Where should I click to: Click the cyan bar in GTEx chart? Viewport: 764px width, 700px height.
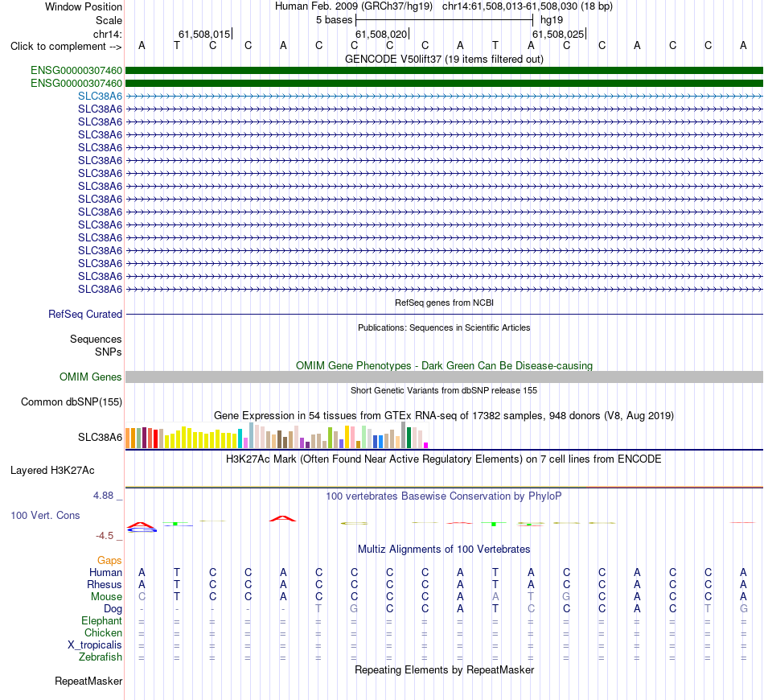click(x=240, y=439)
